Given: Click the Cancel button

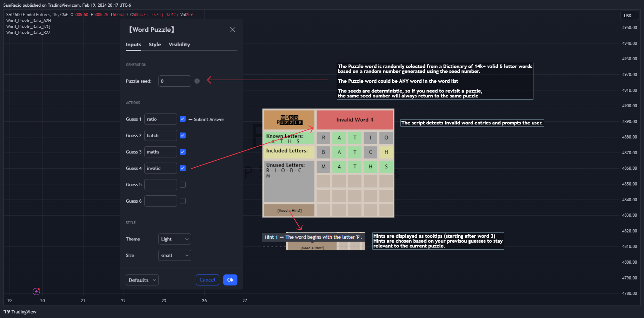Looking at the screenshot, I should click(x=207, y=280).
